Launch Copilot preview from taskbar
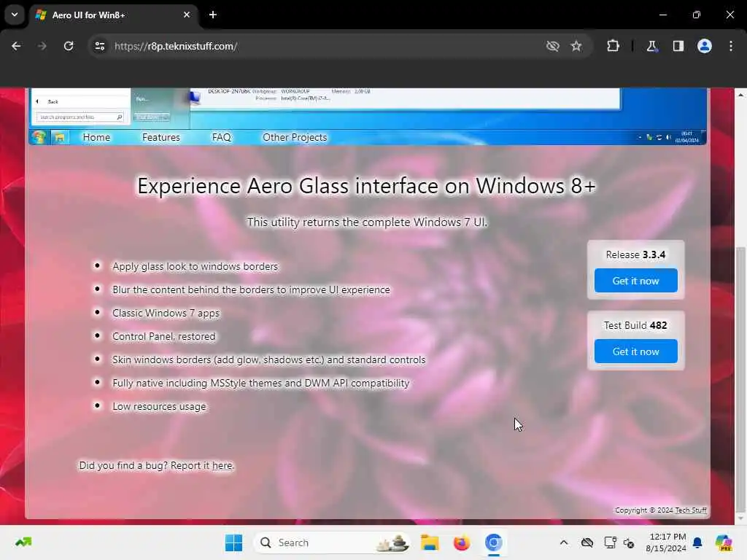747x560 pixels. pos(724,542)
